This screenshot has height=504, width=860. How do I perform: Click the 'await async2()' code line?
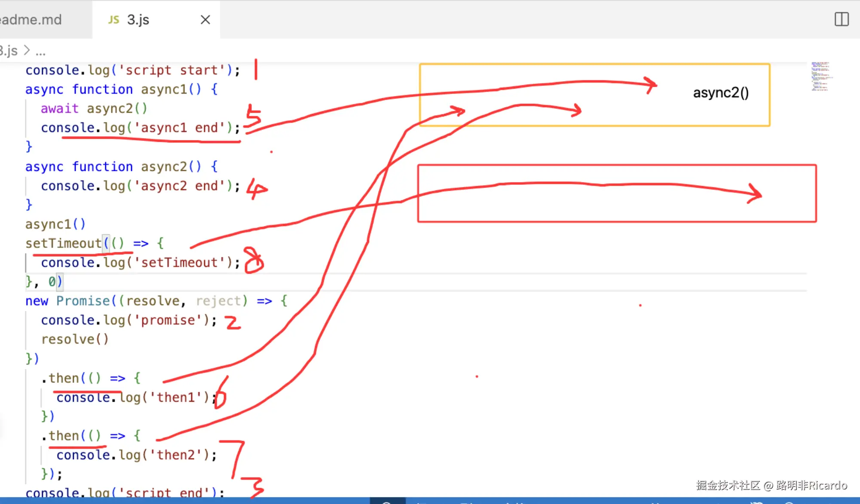tap(94, 109)
